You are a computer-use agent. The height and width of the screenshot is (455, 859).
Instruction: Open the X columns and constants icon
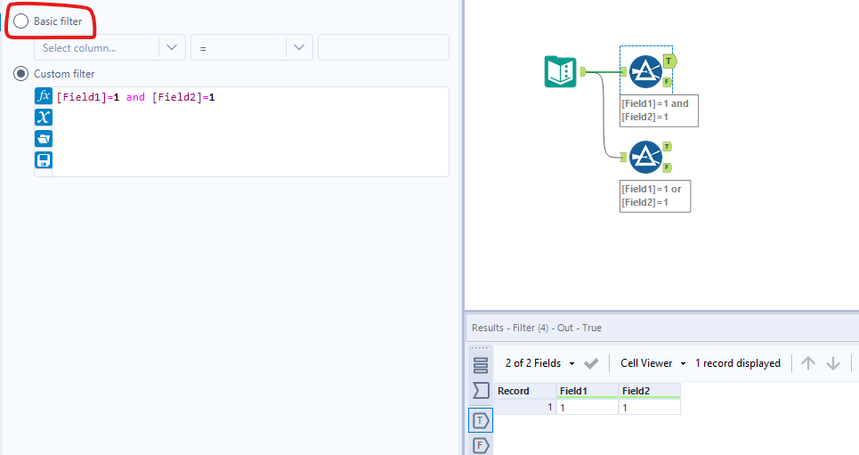coord(43,117)
